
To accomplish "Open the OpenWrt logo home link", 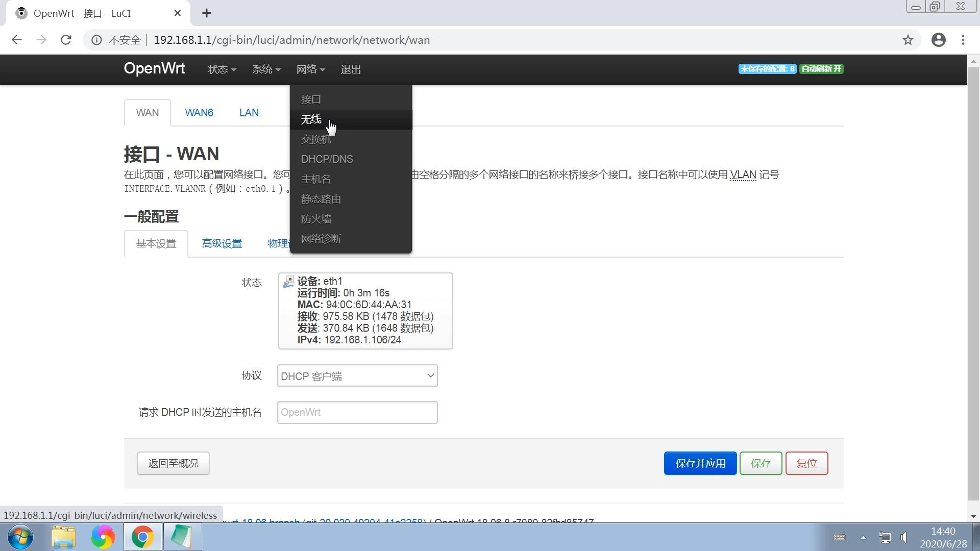I will click(x=154, y=68).
